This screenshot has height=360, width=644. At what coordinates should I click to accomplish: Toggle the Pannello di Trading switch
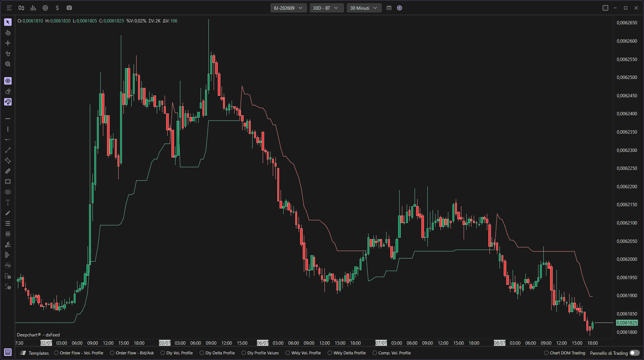(635, 353)
